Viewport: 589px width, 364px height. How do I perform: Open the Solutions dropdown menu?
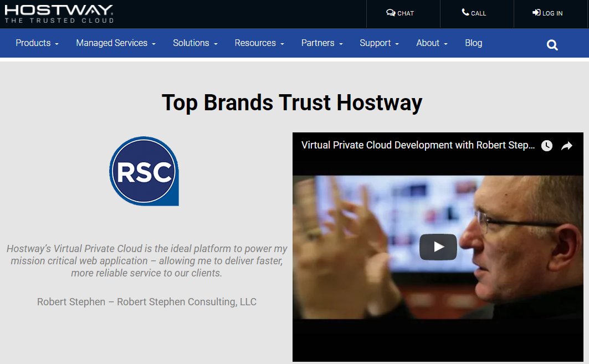pyautogui.click(x=195, y=43)
